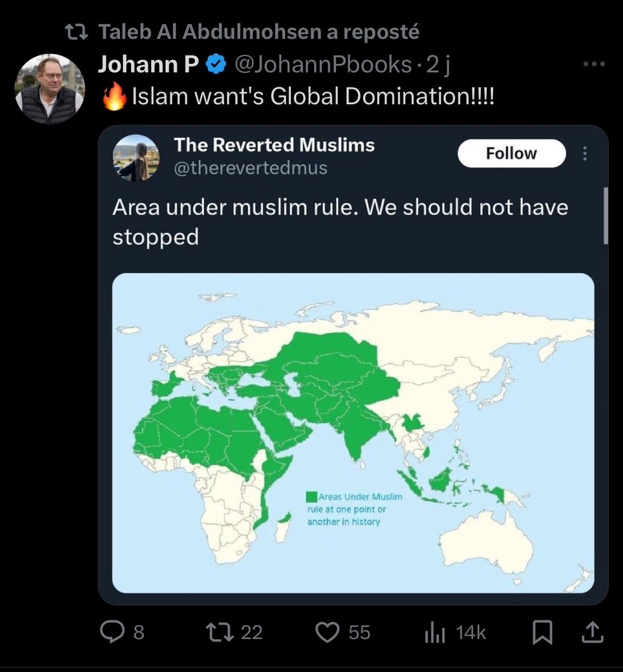The image size is (623, 672).
Task: Click the @therevertedmus handle
Action: tap(250, 167)
